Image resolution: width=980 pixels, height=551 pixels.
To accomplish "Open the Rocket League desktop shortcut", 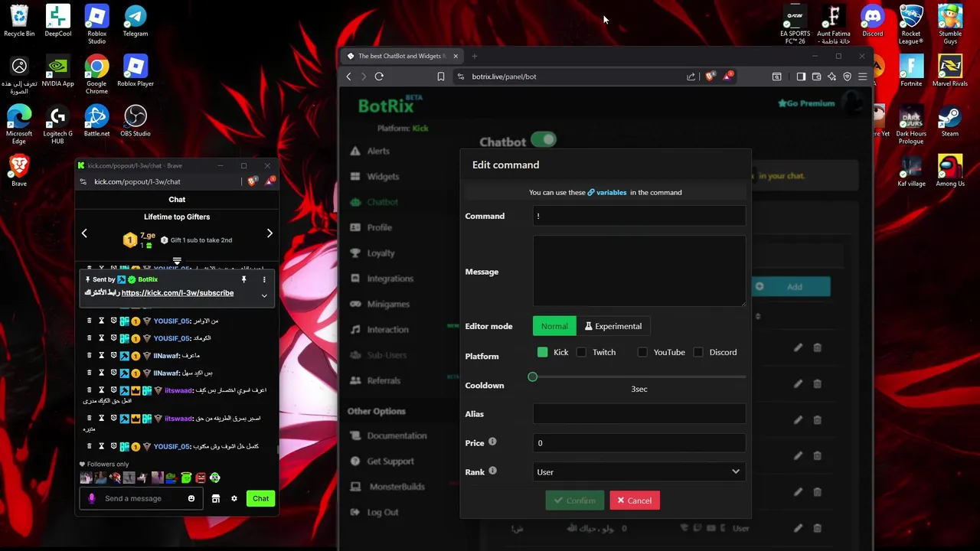I will pyautogui.click(x=911, y=24).
